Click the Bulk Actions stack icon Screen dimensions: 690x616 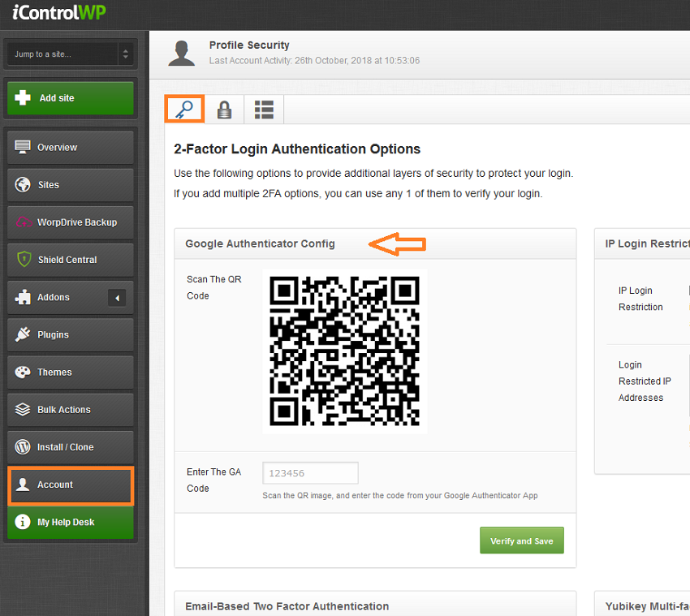(x=24, y=410)
